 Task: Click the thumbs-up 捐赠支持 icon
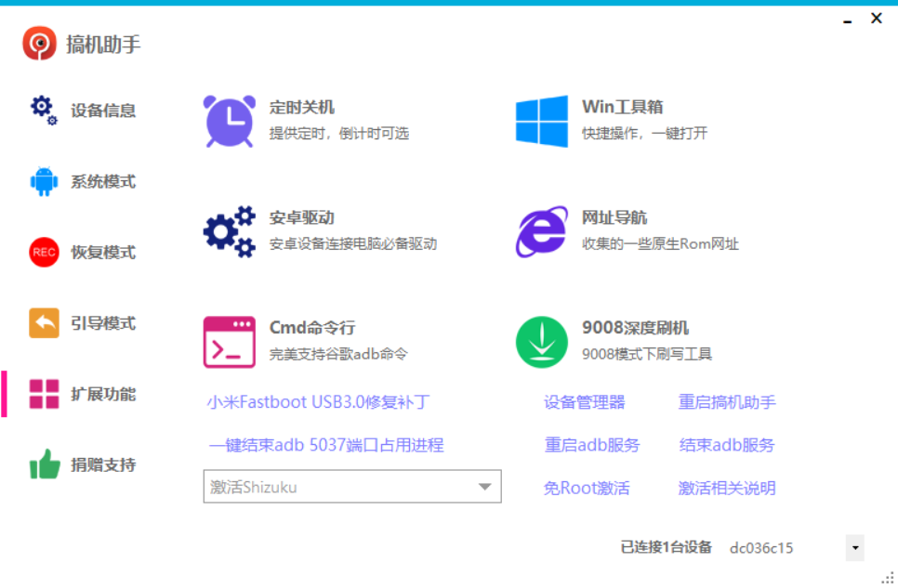tap(43, 464)
